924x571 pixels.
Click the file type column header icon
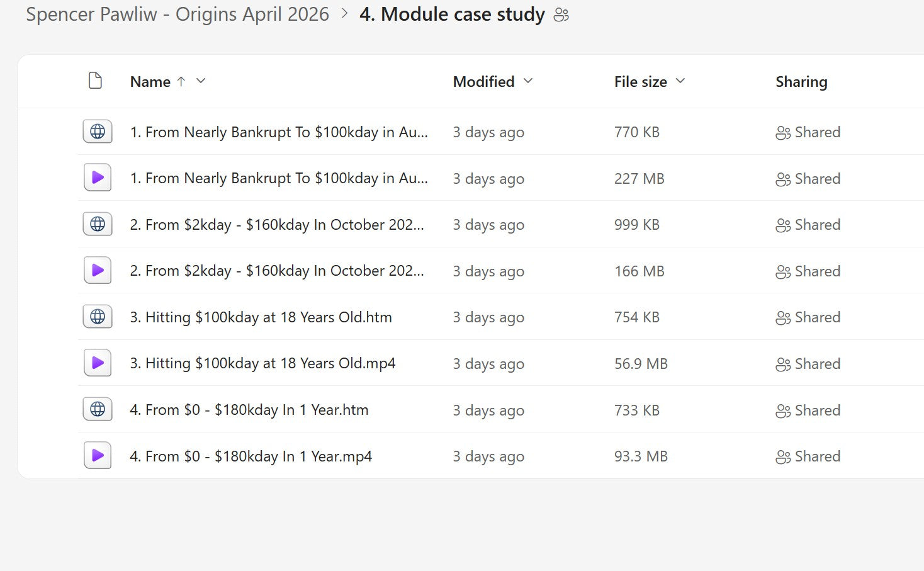tap(95, 81)
